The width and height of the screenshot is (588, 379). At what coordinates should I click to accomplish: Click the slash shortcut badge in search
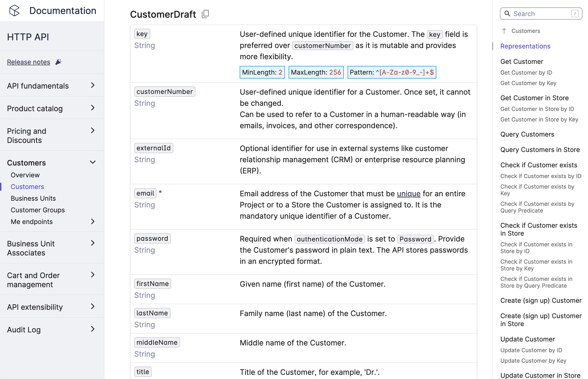click(x=575, y=14)
